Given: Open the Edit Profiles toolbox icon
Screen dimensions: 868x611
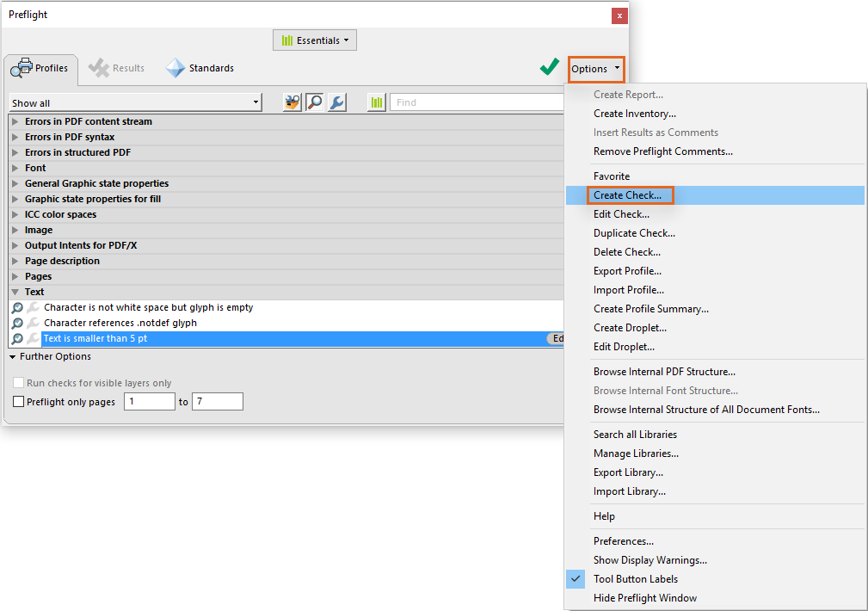Looking at the screenshot, I should click(x=292, y=102).
